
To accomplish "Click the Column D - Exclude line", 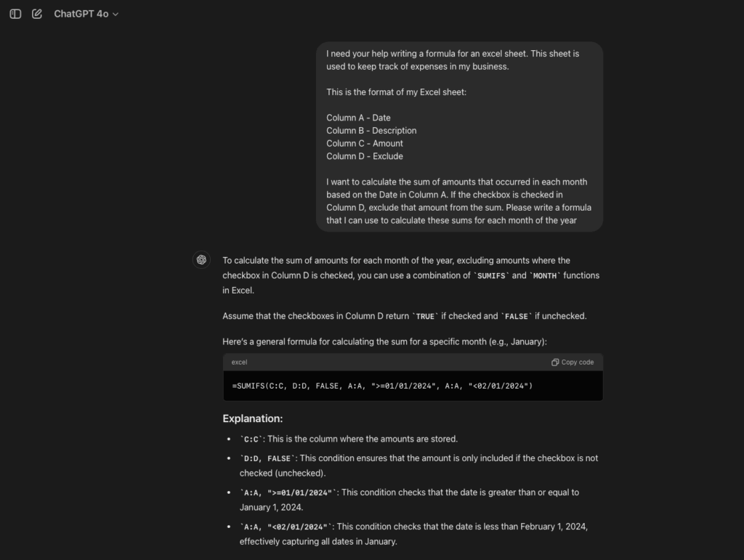I will pos(365,156).
